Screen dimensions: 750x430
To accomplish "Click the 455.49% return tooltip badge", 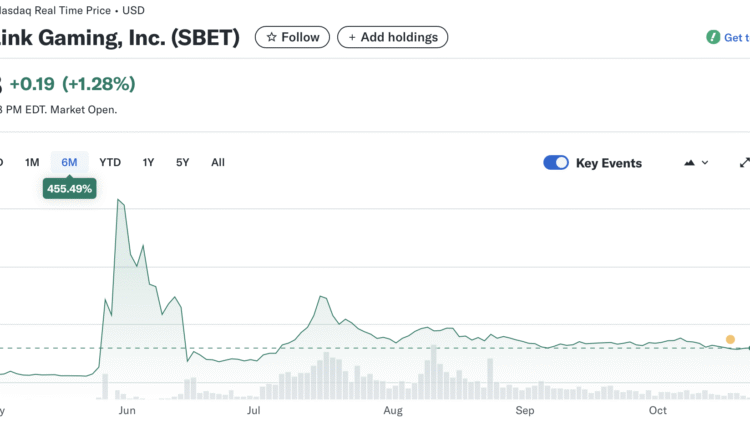I will (69, 188).
